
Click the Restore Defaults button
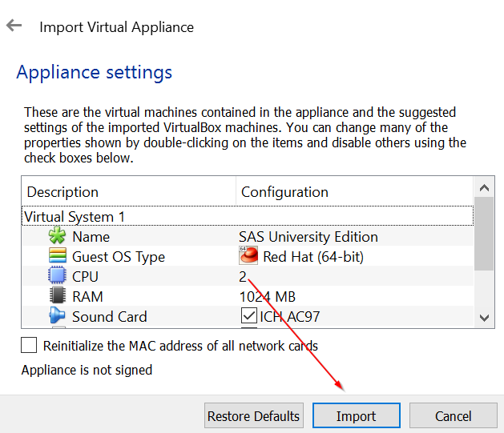(x=253, y=416)
